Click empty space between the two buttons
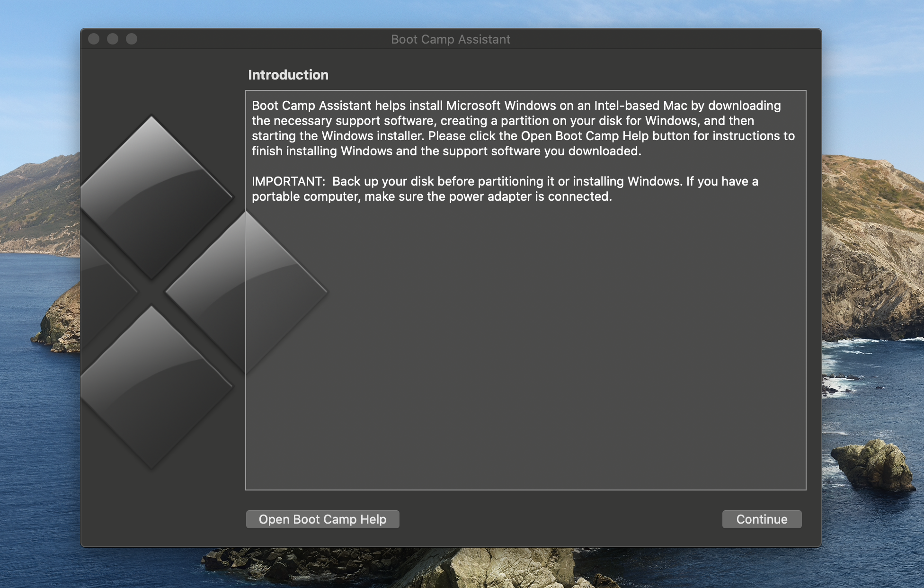 tap(559, 519)
